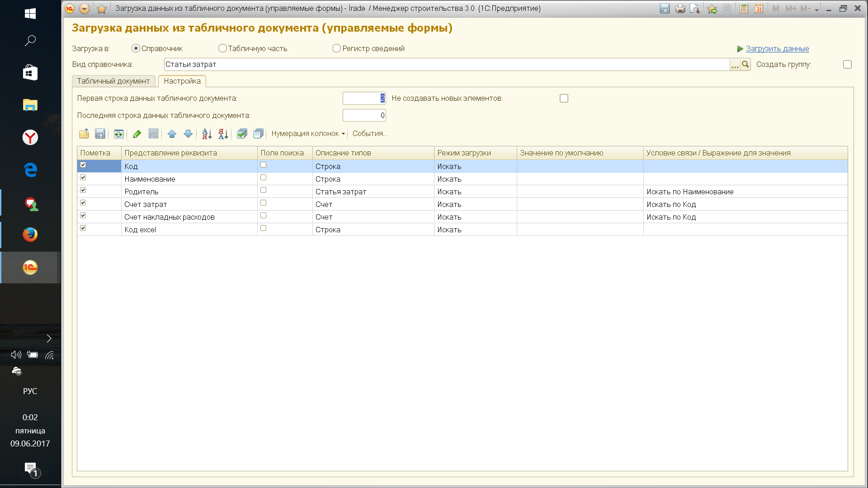Sort rows ascending А-Я
This screenshot has height=488, width=868.
point(207,134)
